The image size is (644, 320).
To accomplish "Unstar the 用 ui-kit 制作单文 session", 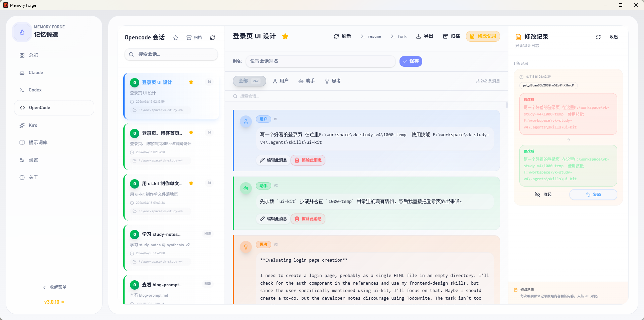I will point(191,183).
